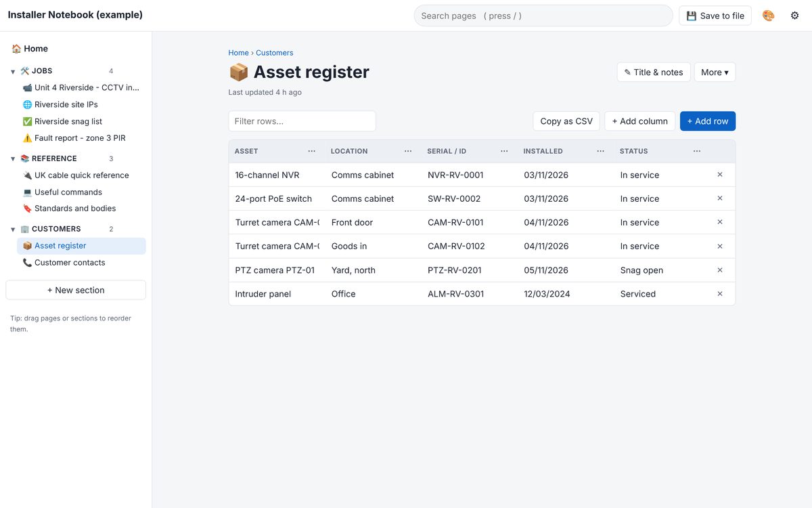Click the CAM-RV-0101 serial cell
Screen dimensions: 812x508
click(x=470, y=222)
